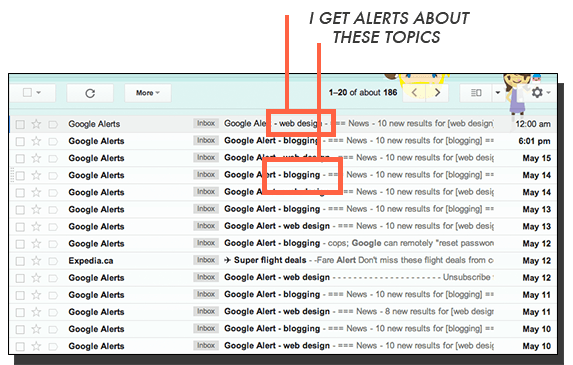Open the More actions dropdown
The image size is (573, 365).
click(148, 93)
